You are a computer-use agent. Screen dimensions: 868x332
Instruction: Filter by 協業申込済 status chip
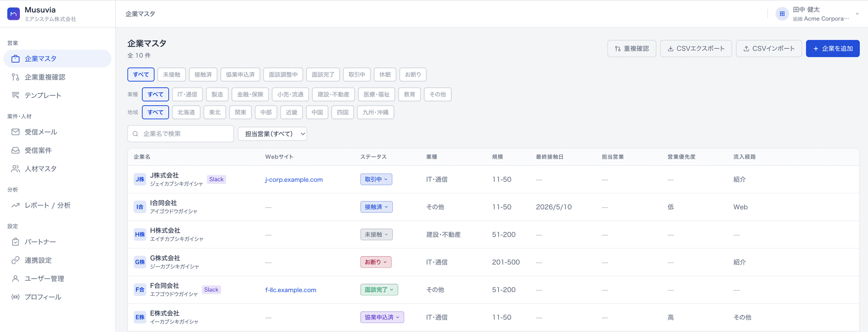[240, 75]
